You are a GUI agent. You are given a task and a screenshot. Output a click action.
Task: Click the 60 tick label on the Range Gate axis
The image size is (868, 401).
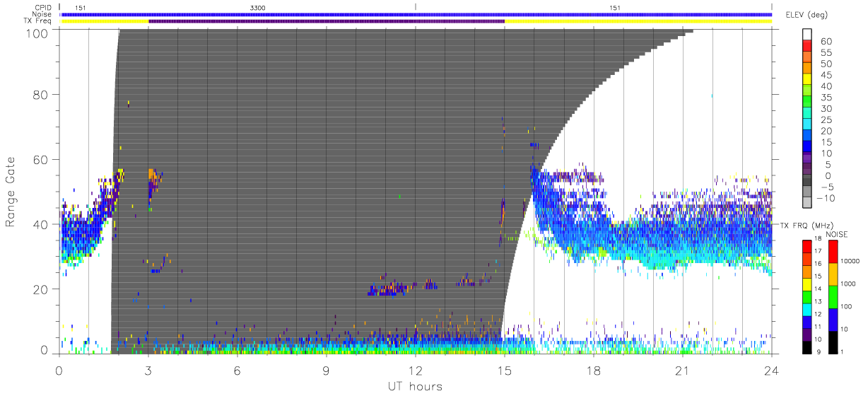pyautogui.click(x=40, y=159)
